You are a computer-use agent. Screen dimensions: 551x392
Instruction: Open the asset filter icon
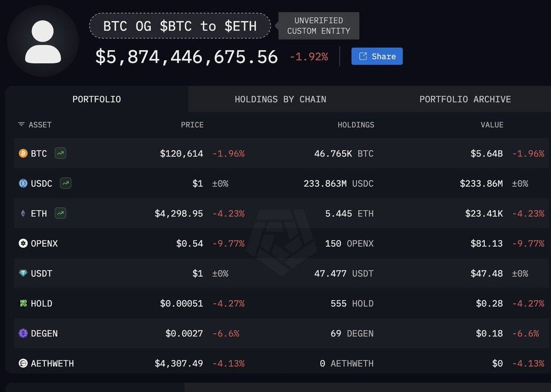[x=21, y=124]
